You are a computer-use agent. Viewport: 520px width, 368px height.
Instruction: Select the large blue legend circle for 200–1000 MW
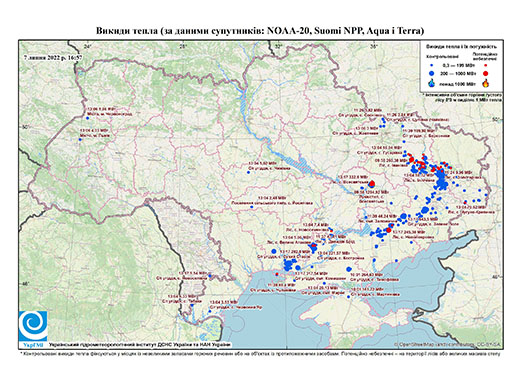coord(432,73)
